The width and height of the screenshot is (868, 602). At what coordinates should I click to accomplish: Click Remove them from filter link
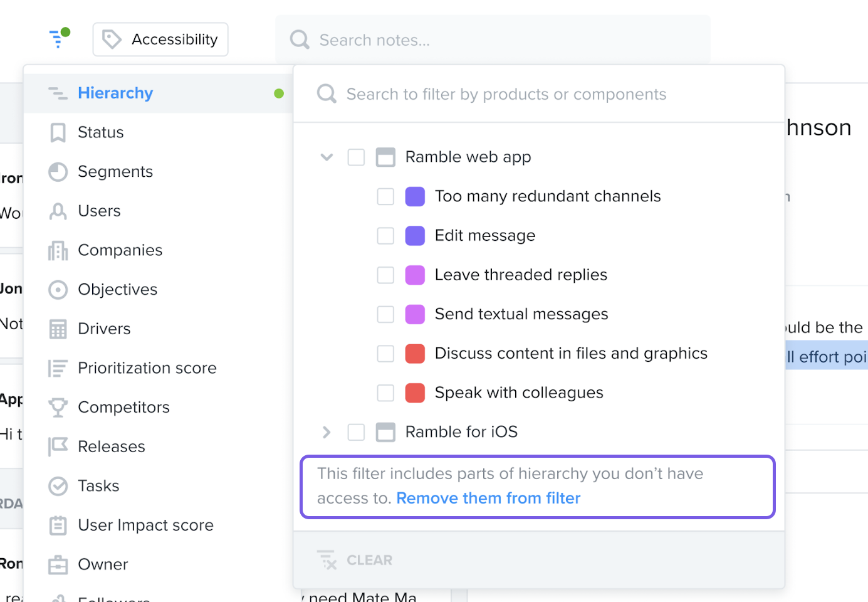[488, 498]
